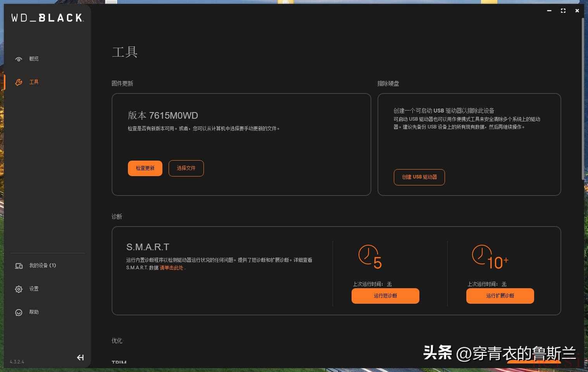Image resolution: width=588 pixels, height=372 pixels.
Task: Select the 工具 tools menu item
Action: coord(34,82)
